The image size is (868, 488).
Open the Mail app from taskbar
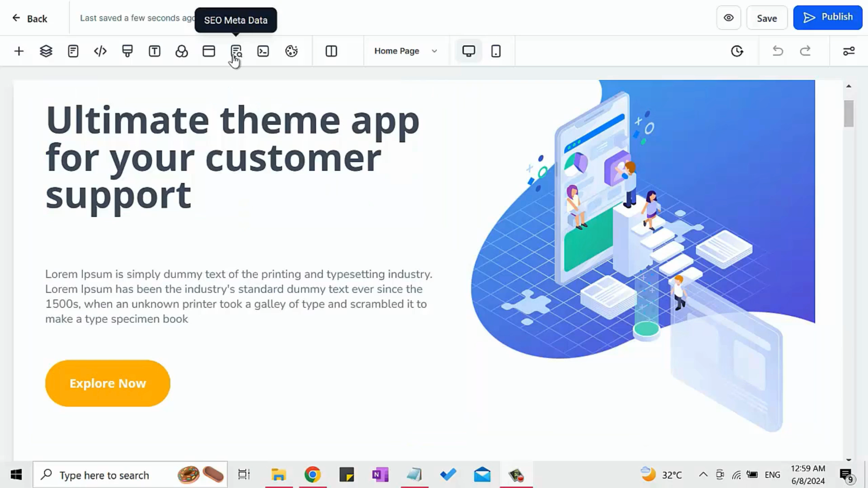pyautogui.click(x=482, y=475)
